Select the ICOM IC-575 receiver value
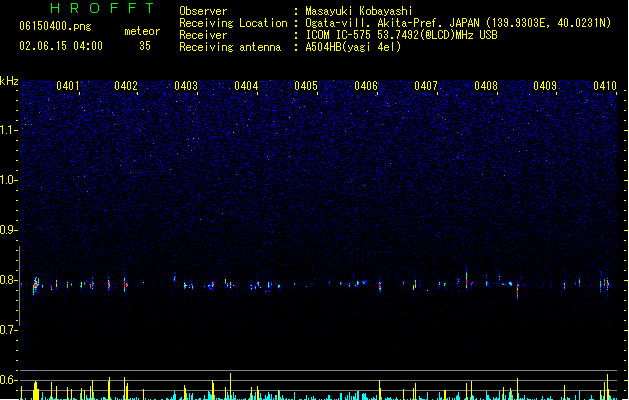Image resolution: width=629 pixels, height=400 pixels. [x=402, y=35]
